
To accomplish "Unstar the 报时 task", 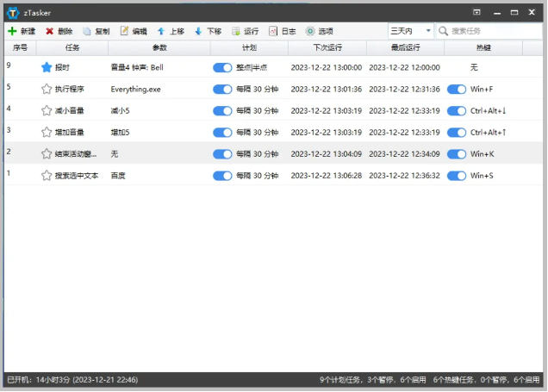I will (x=47, y=67).
